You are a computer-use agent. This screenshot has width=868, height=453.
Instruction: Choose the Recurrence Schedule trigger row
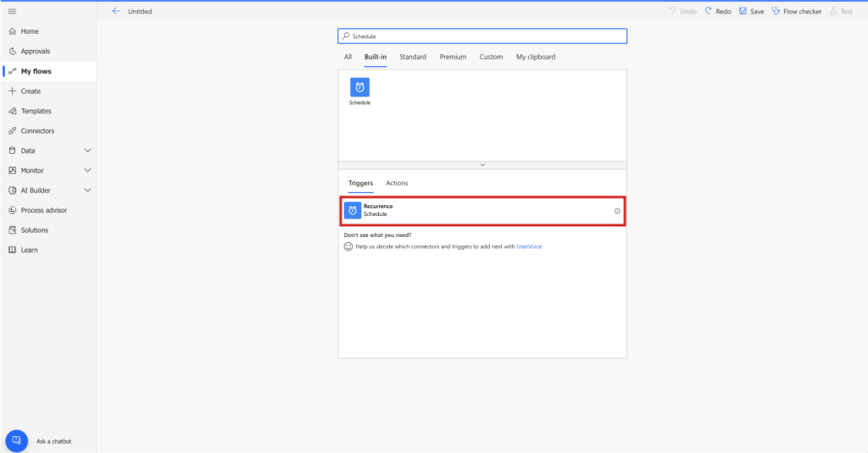(482, 211)
